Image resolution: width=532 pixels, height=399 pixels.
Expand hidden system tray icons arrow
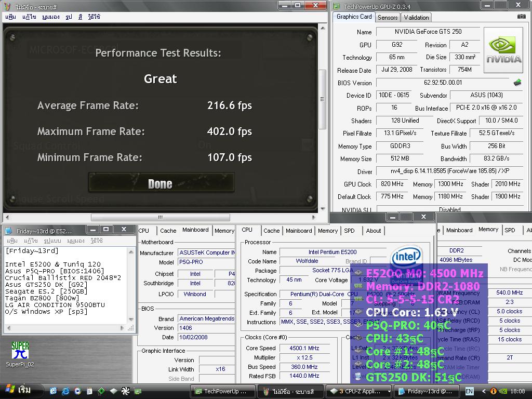click(x=484, y=391)
